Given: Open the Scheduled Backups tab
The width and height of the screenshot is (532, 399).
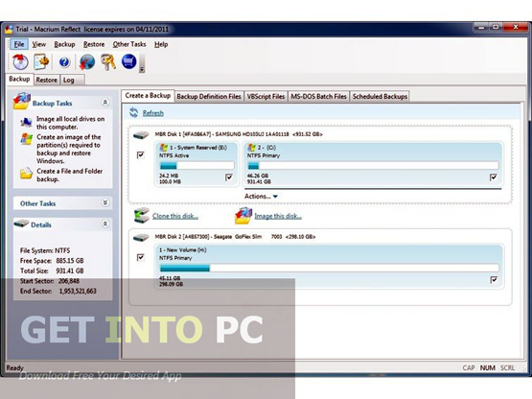Looking at the screenshot, I should point(380,97).
